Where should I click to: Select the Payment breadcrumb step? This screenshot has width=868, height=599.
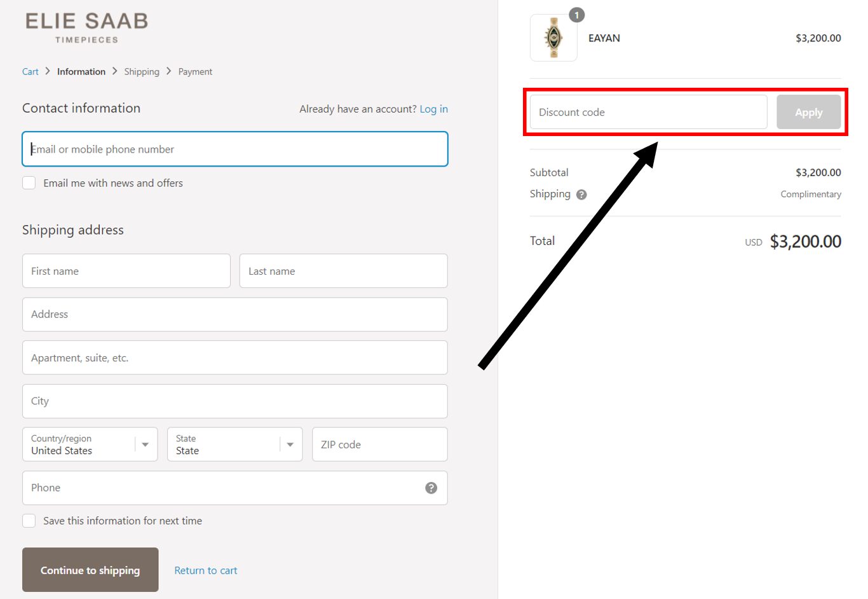click(195, 72)
